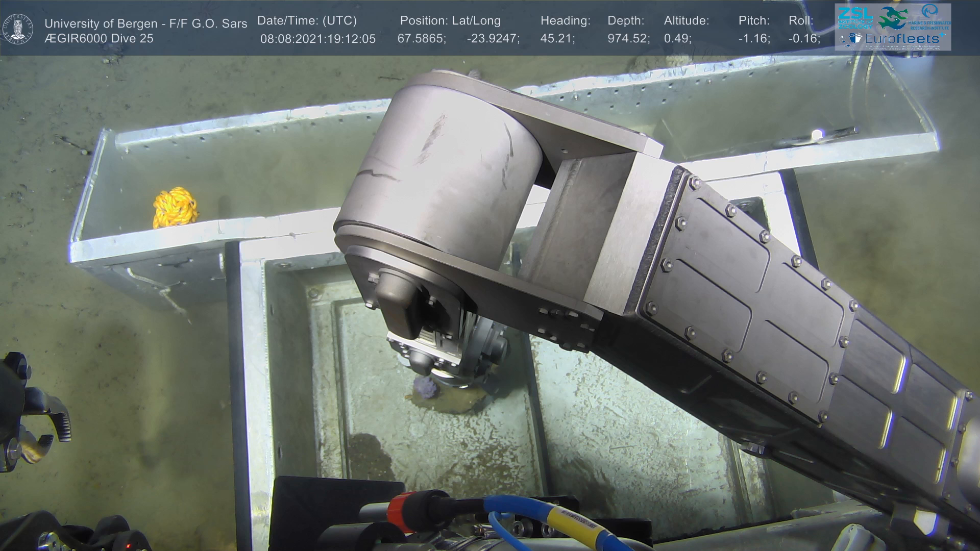Click the timestamp value 08:08:2021:19:12:05
This screenshot has width=980, height=551.
click(317, 39)
